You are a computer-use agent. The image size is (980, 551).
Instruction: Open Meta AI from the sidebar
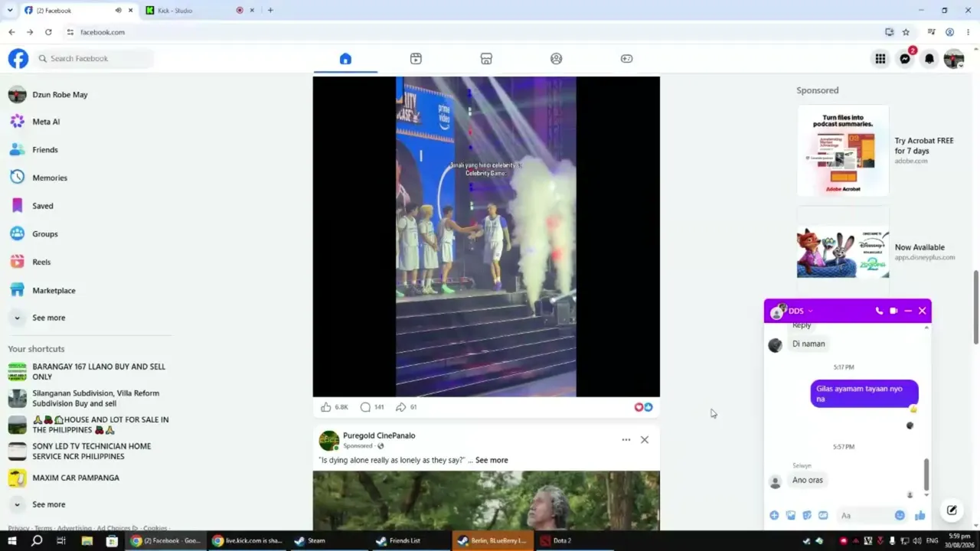pos(89,122)
